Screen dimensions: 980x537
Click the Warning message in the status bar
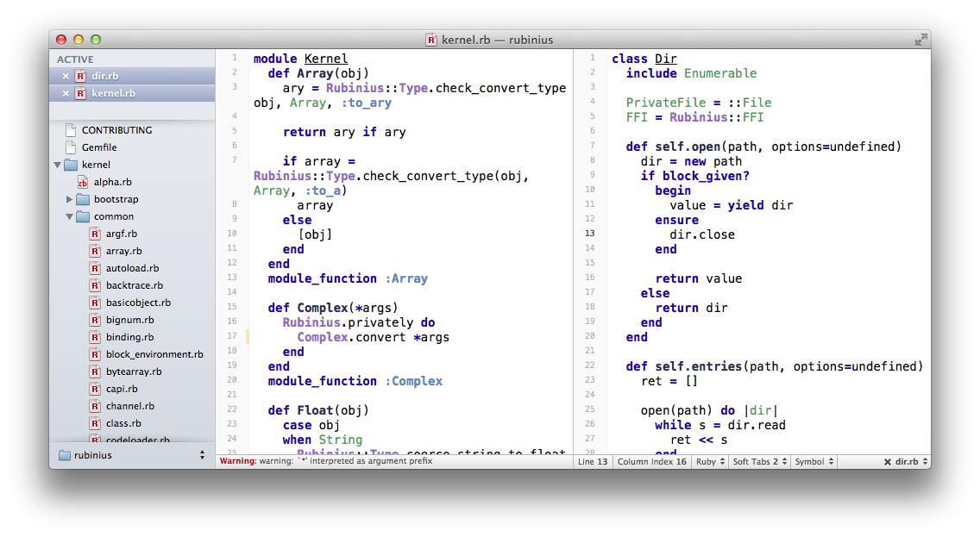point(325,461)
